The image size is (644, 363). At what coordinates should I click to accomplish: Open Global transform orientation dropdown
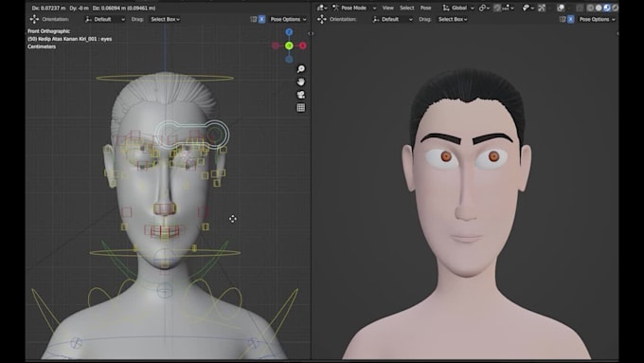[x=458, y=8]
